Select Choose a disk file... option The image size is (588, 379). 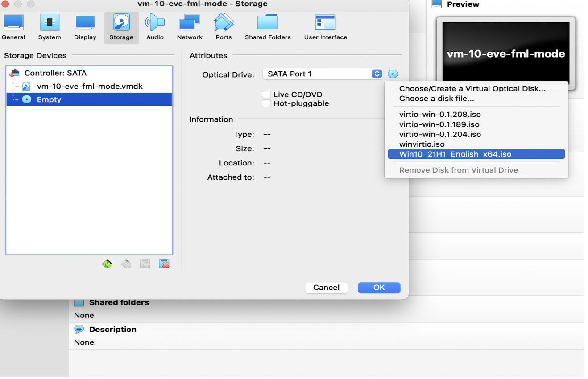pos(436,99)
